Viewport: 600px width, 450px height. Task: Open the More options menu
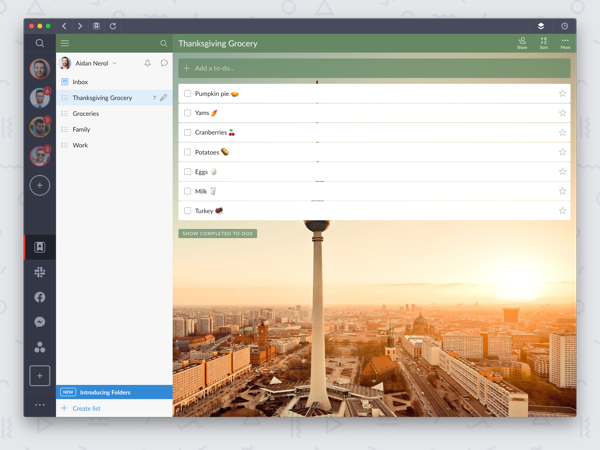click(565, 43)
